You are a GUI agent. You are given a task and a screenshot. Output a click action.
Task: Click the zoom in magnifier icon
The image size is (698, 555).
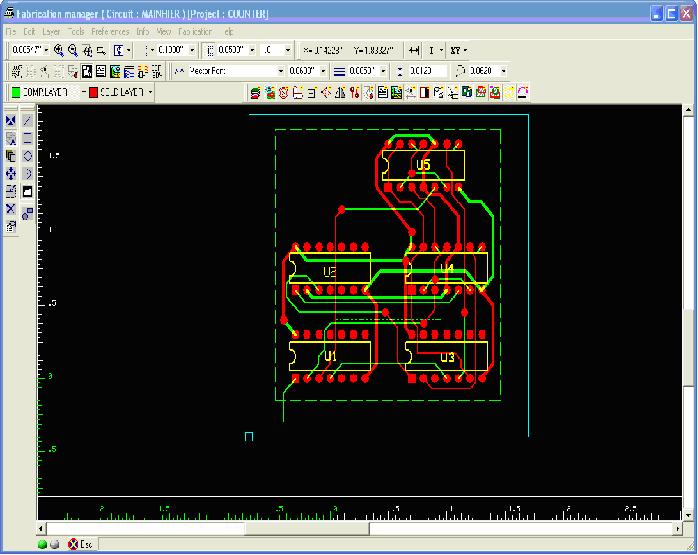59,50
